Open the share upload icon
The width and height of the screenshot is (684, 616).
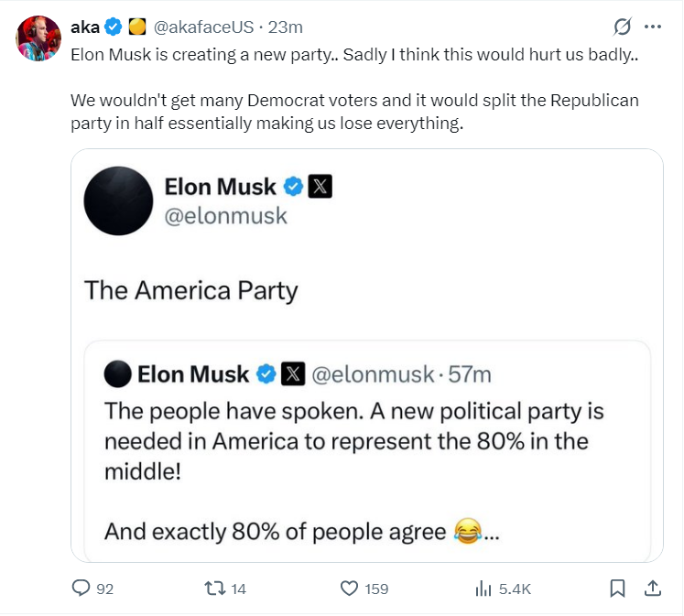click(x=653, y=589)
